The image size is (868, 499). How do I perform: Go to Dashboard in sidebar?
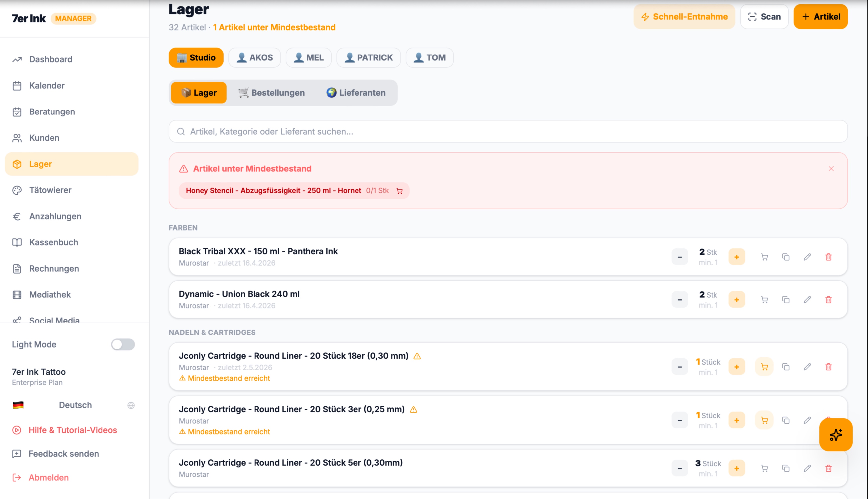tap(72, 60)
